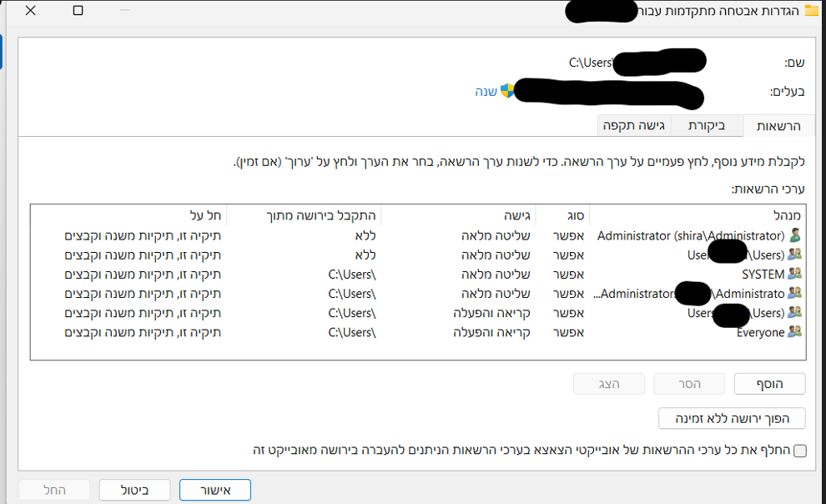The width and height of the screenshot is (826, 504).
Task: Click the group icon of the Administrators row
Action: (794, 293)
